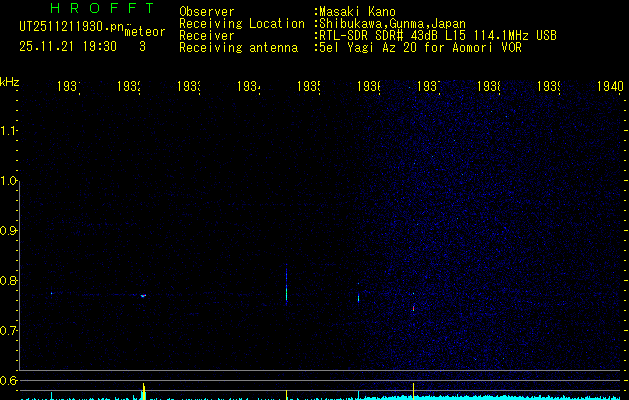Click the red meteor echo before 1937
This screenshot has height=400, width=629.
point(413,308)
